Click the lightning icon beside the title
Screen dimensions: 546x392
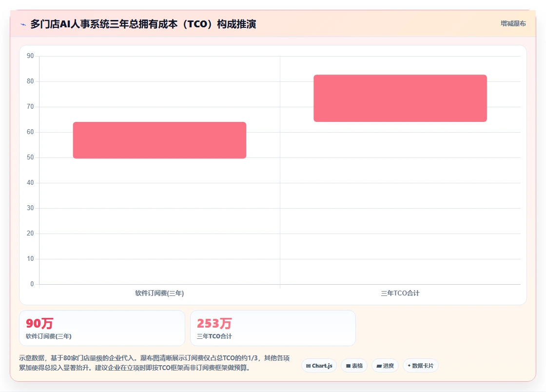tap(23, 24)
